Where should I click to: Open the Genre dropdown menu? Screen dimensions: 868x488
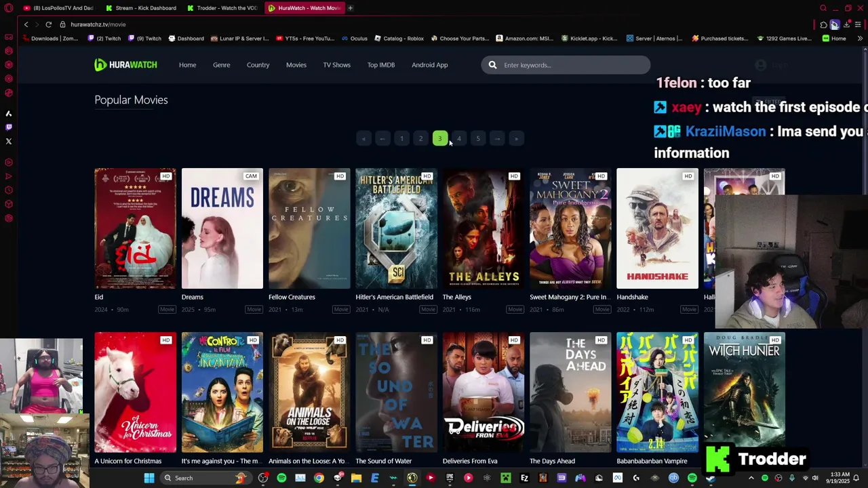[222, 65]
